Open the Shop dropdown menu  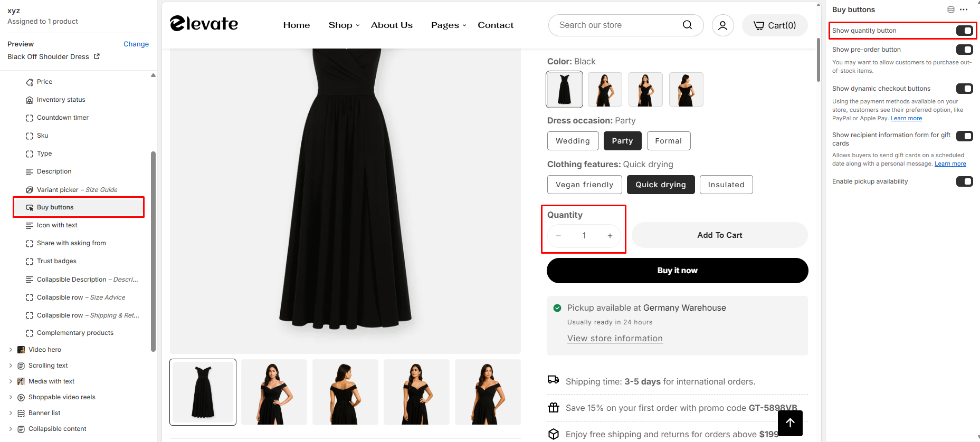pos(344,25)
